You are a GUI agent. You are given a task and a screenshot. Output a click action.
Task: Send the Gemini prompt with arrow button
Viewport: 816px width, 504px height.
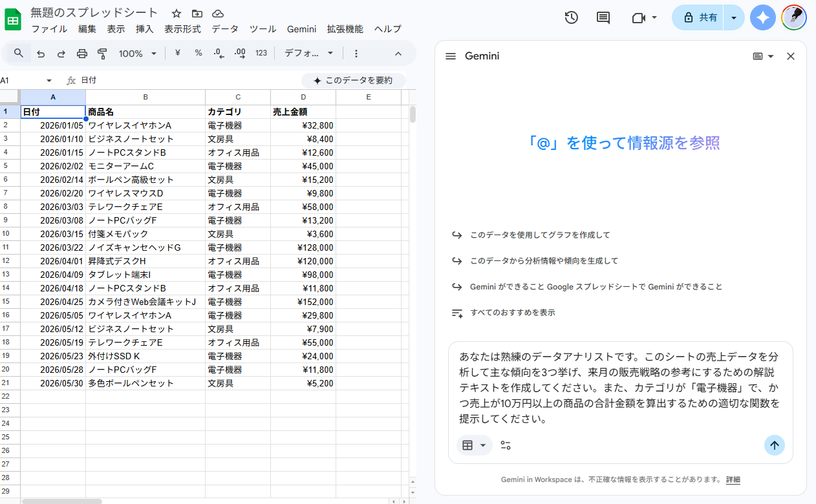tap(774, 445)
